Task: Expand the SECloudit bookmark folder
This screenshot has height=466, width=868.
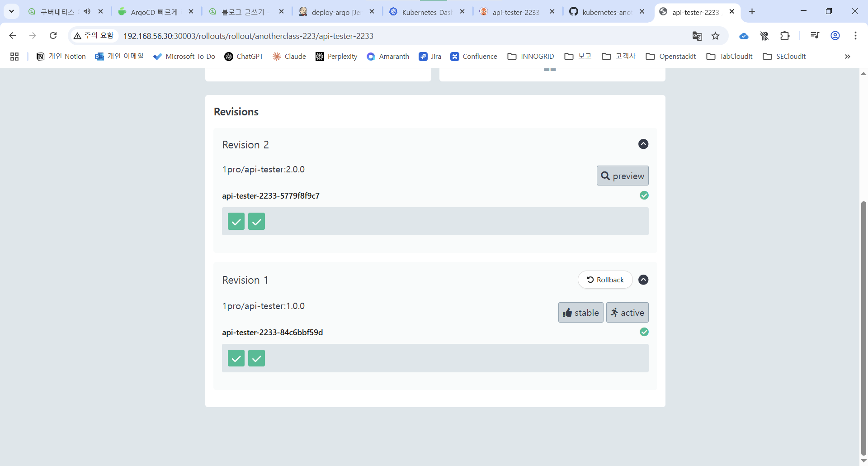Action: 784,57
